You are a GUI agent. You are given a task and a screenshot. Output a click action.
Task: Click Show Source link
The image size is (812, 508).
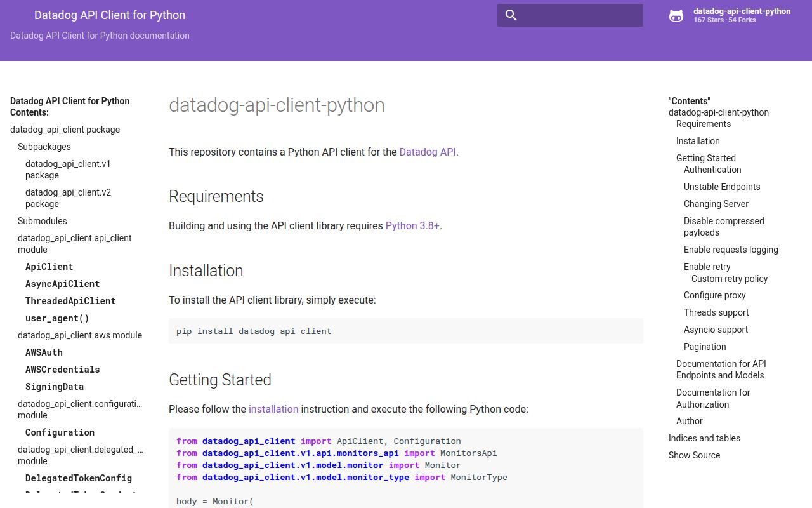694,455
